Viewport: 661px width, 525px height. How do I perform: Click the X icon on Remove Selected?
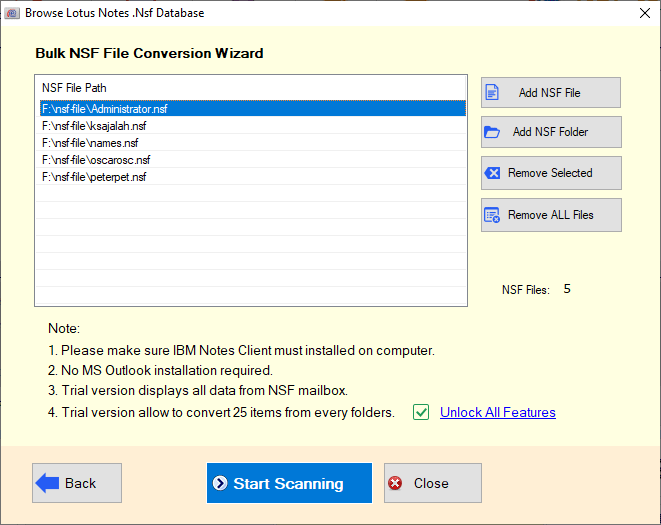[x=492, y=173]
